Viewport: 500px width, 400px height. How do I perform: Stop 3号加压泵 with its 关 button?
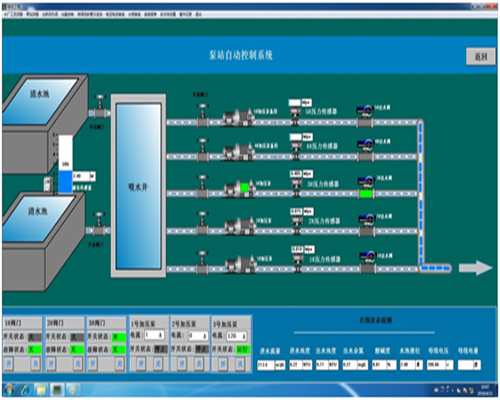(x=239, y=364)
